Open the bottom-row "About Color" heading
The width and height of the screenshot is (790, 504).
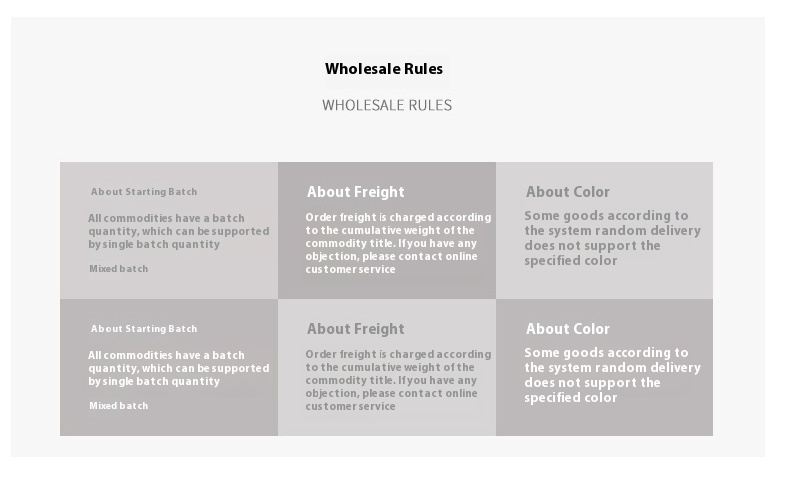567,329
